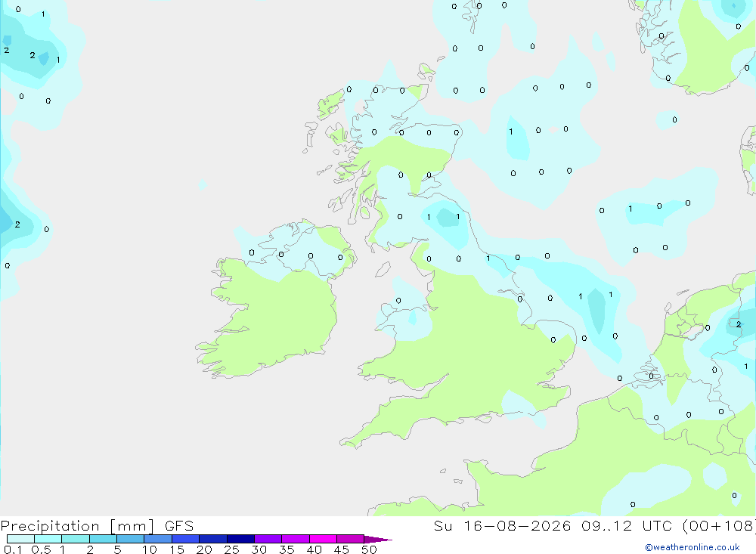This screenshot has height=554, width=756.
Task: Click the legend label '40'
Action: tap(314, 549)
